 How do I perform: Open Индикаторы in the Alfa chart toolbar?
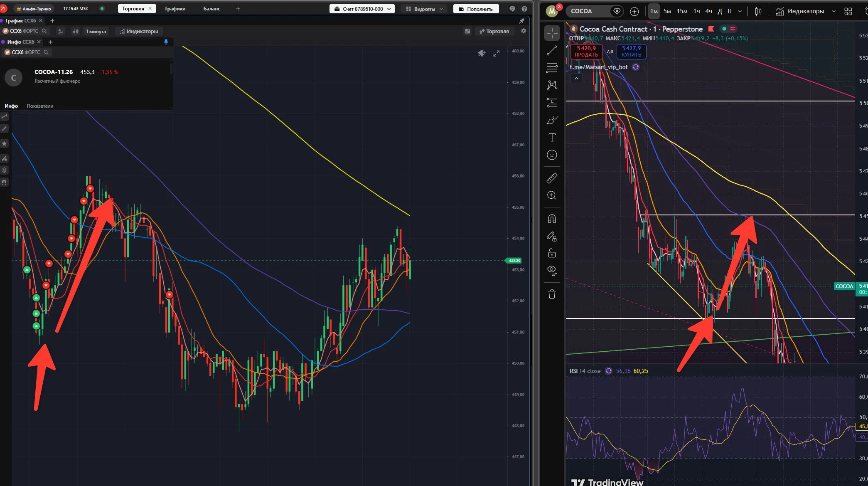coord(138,32)
